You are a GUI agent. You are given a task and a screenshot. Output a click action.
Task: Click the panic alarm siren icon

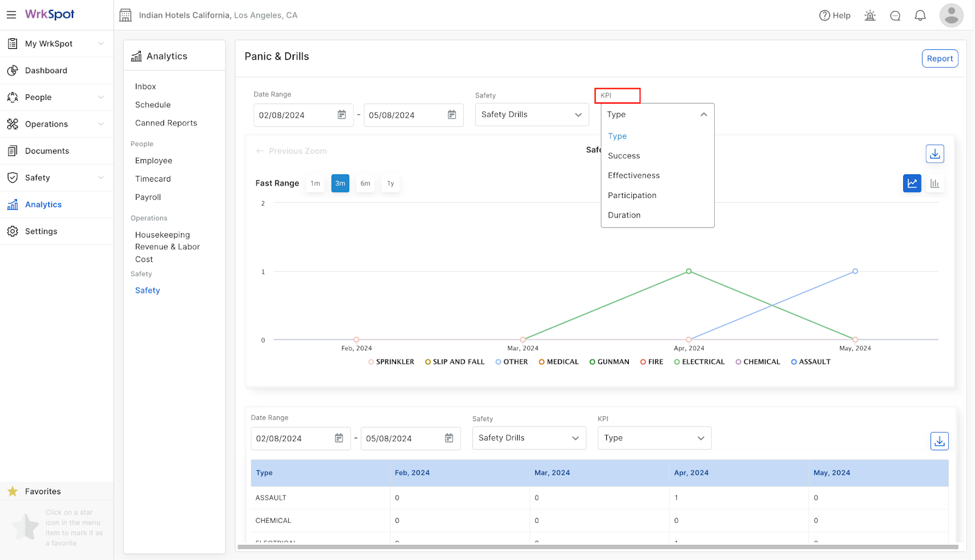[870, 15]
